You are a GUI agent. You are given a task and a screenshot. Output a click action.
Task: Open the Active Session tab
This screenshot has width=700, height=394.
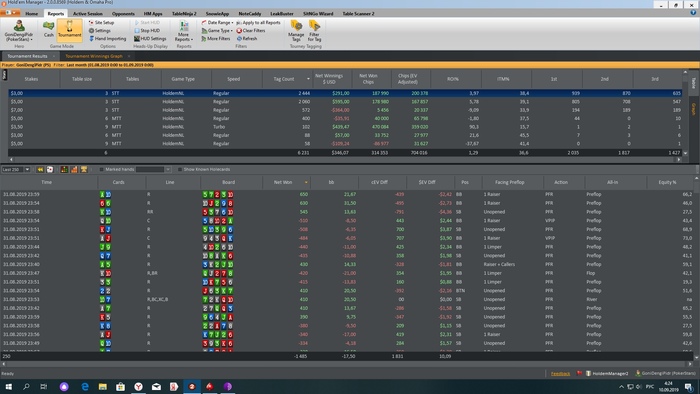click(x=88, y=13)
